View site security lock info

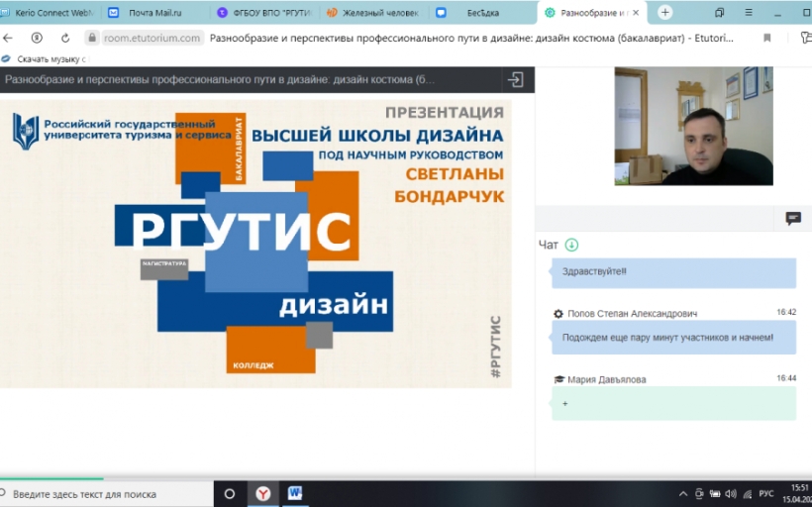92,38
